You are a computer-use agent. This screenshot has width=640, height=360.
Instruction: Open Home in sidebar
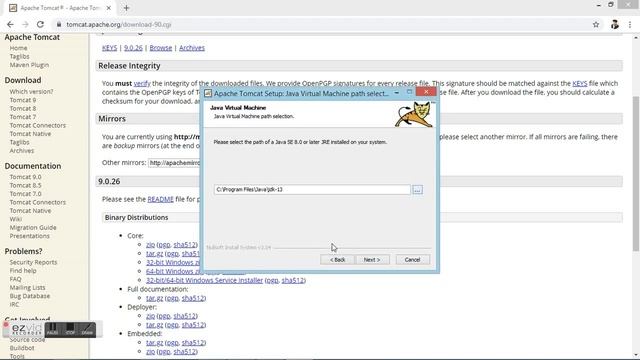pyautogui.click(x=18, y=48)
